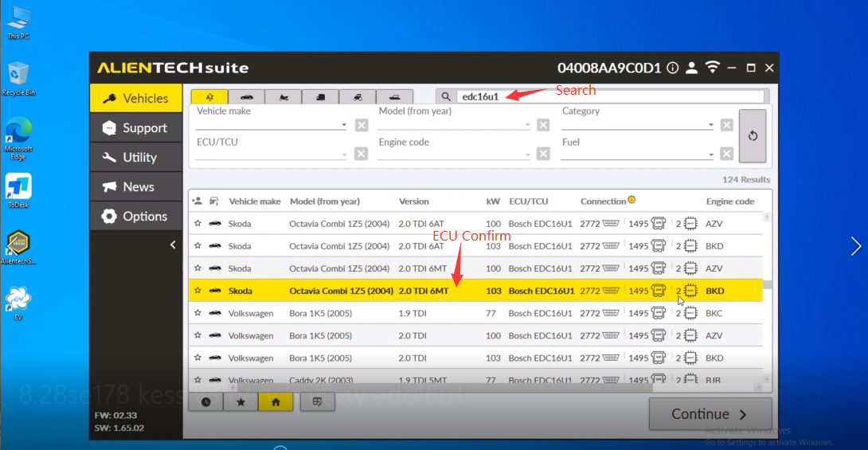Open the ECU/TCU dropdown
The image size is (868, 450).
tap(272, 155)
